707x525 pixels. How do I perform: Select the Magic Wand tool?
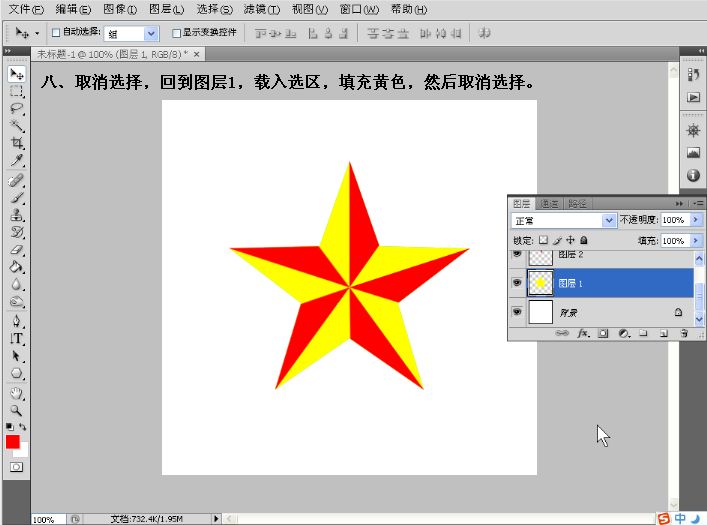click(17, 126)
